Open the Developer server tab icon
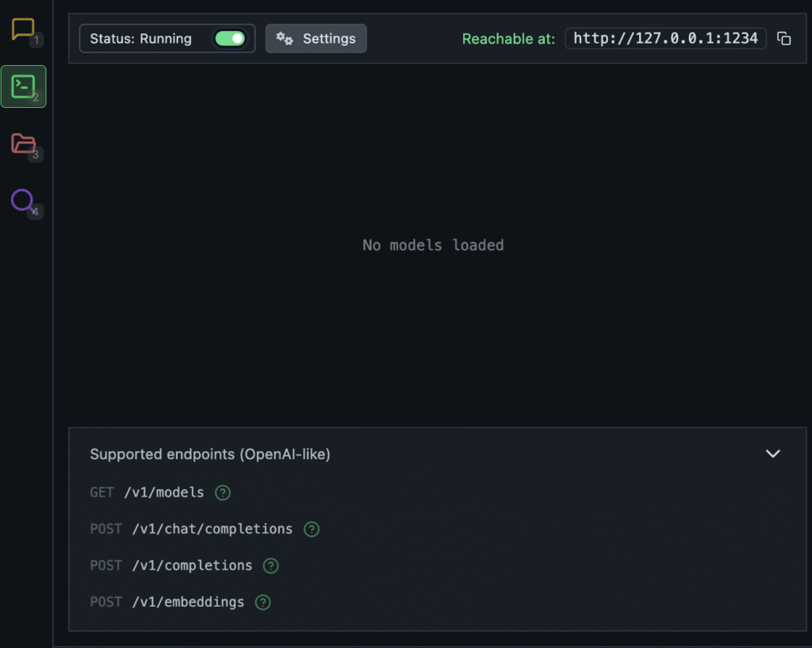The width and height of the screenshot is (812, 648). coord(23,86)
